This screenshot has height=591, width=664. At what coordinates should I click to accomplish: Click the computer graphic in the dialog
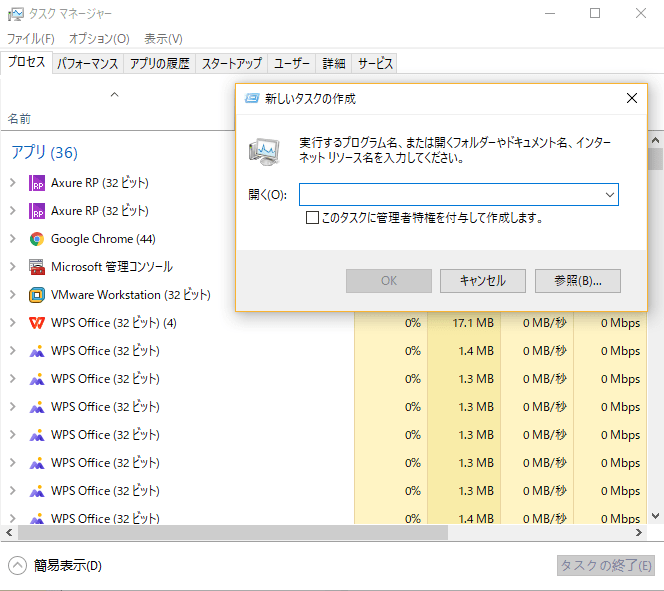pyautogui.click(x=264, y=151)
